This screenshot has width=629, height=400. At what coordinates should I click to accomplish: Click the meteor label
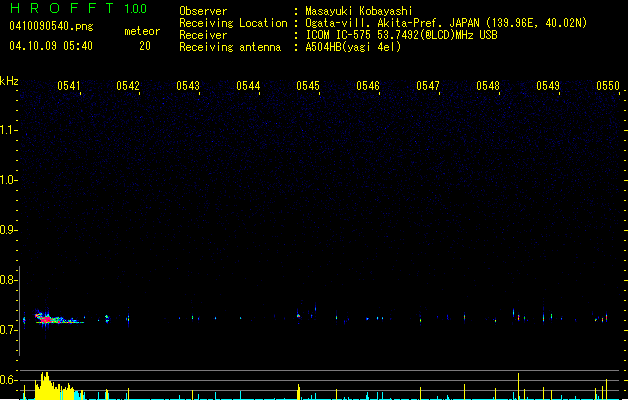(x=142, y=31)
